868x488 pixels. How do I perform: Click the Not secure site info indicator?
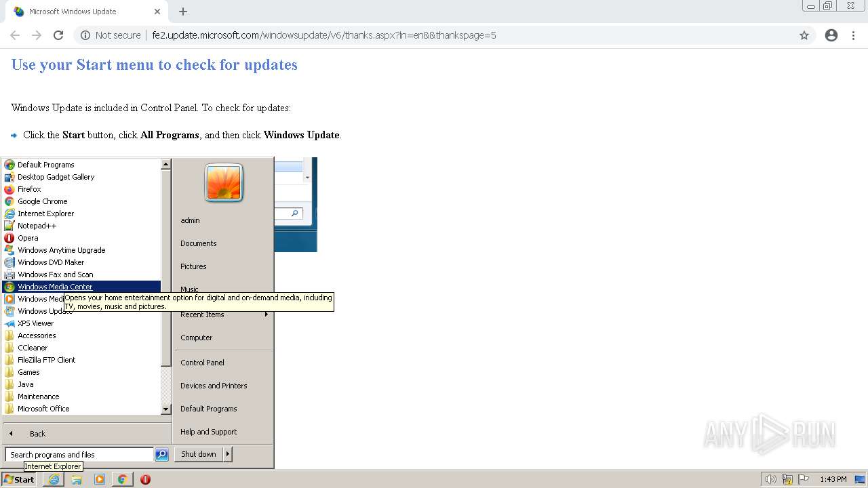coord(111,35)
